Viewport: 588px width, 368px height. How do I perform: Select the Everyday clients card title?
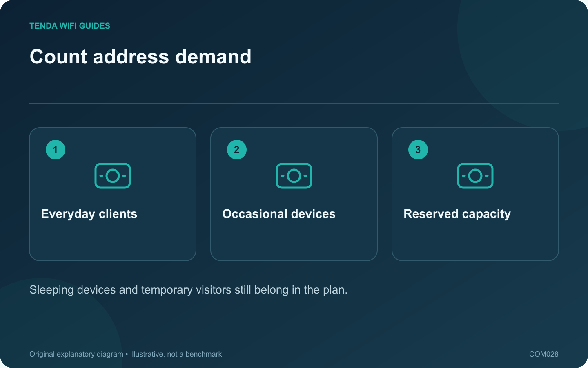[89, 214]
